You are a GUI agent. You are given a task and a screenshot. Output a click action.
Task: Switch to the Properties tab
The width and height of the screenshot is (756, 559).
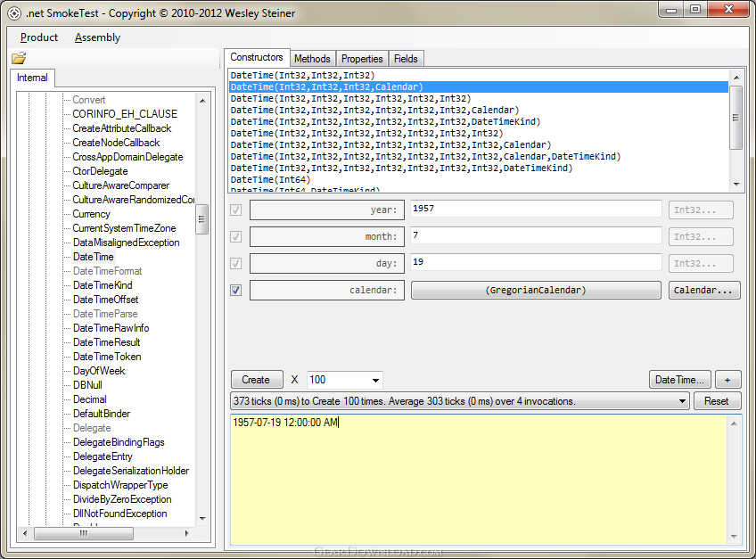click(x=362, y=59)
